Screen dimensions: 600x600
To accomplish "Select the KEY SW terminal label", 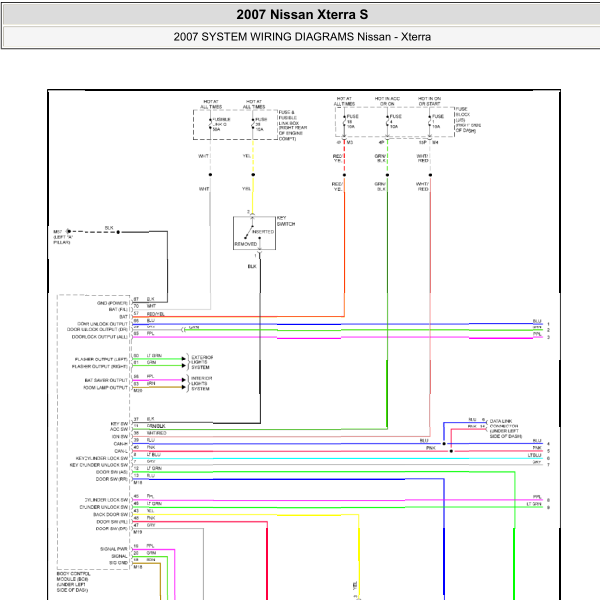I will 119,424.
